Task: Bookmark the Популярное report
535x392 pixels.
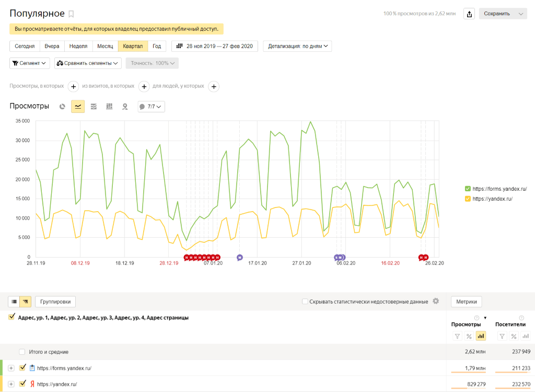Action: point(72,14)
